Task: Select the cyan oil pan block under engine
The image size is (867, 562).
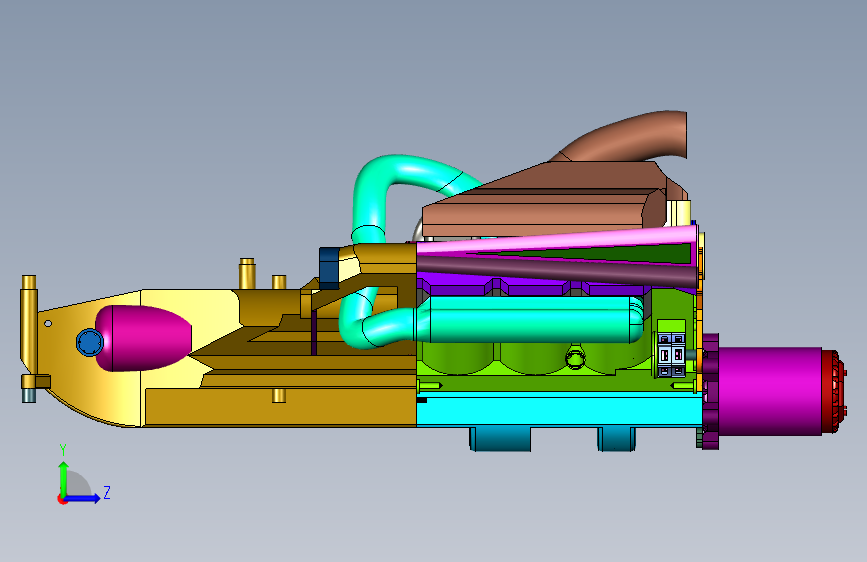Action: pos(558,409)
